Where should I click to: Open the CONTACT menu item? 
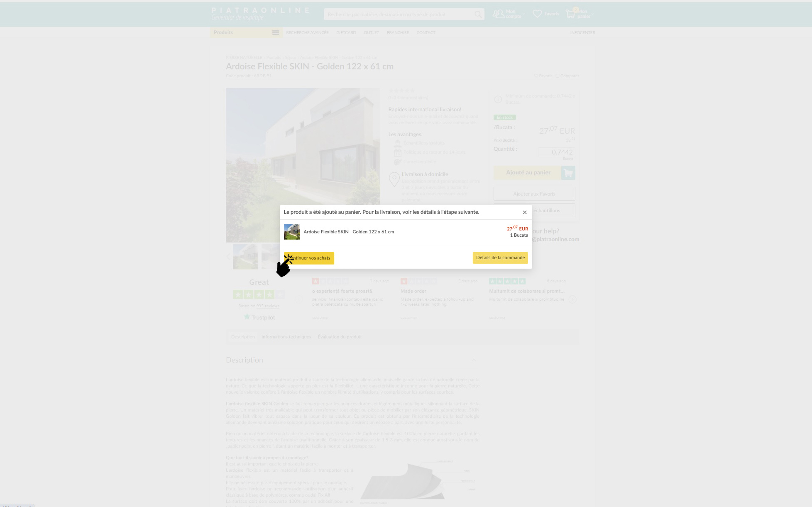point(426,33)
